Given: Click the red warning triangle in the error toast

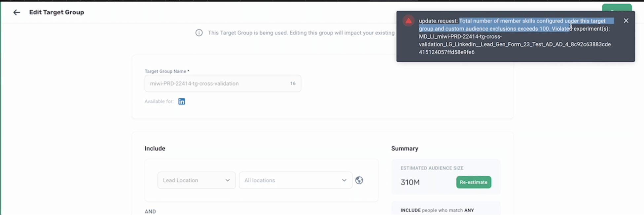Looking at the screenshot, I should pyautogui.click(x=409, y=21).
